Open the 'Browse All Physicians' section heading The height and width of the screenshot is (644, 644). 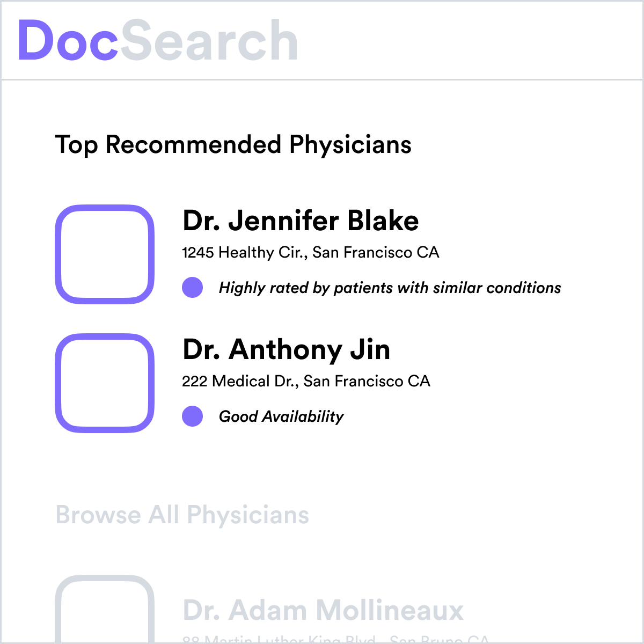(182, 515)
